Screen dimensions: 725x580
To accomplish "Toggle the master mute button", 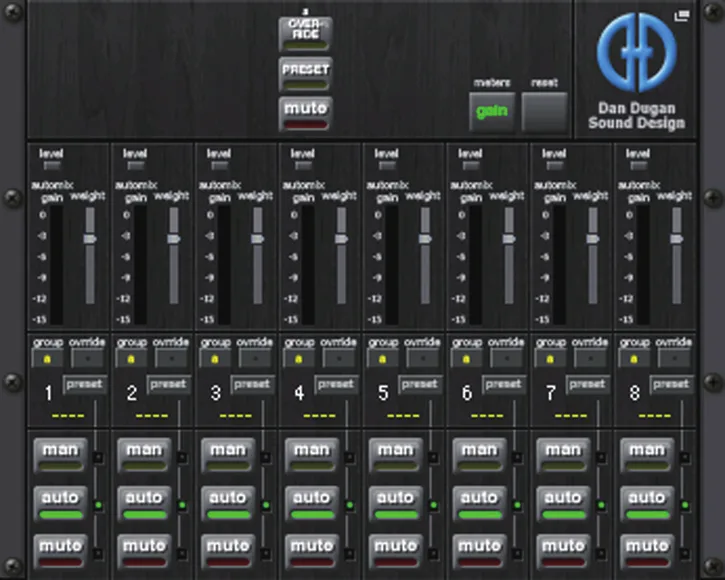I will click(306, 114).
